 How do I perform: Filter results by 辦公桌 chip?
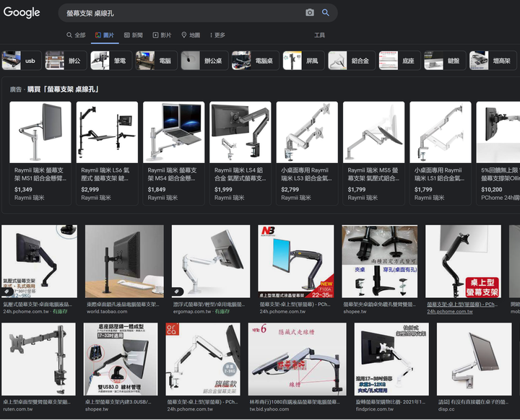[x=204, y=61]
